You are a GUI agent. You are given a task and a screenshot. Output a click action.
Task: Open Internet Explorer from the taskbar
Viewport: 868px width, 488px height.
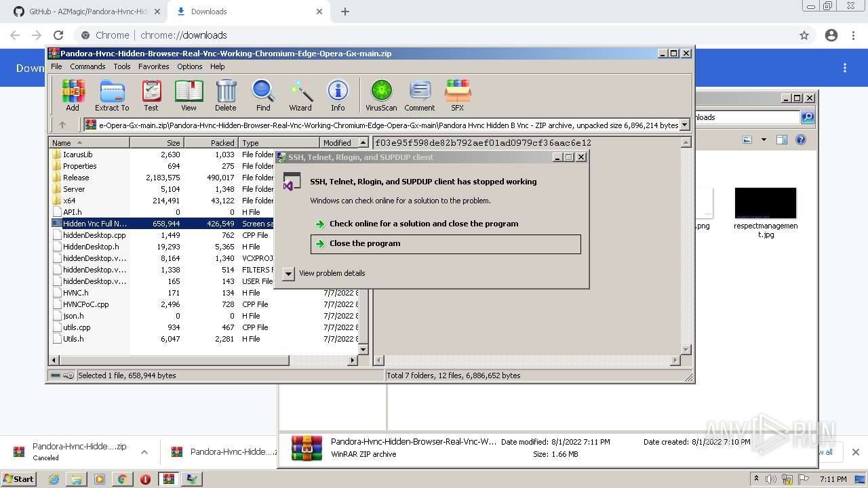pyautogui.click(x=54, y=479)
